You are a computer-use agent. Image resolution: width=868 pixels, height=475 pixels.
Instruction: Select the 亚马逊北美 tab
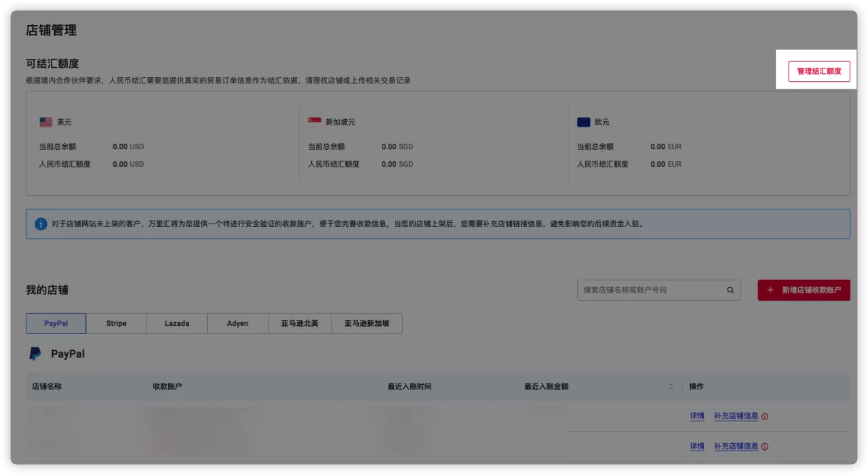pos(300,323)
